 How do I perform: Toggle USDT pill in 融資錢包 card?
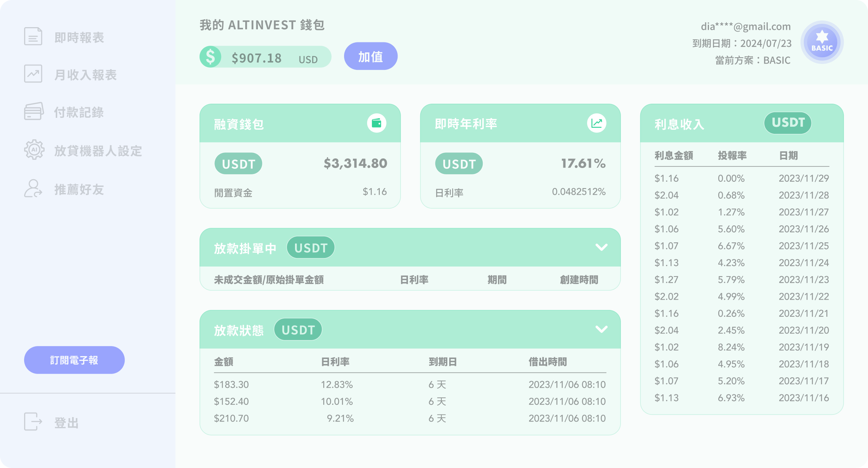click(x=238, y=164)
